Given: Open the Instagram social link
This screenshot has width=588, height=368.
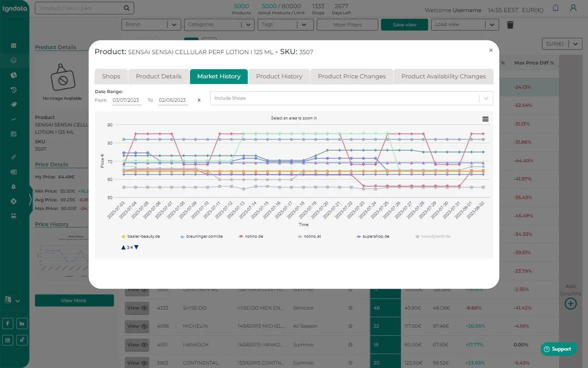Looking at the screenshot, I should (8, 340).
